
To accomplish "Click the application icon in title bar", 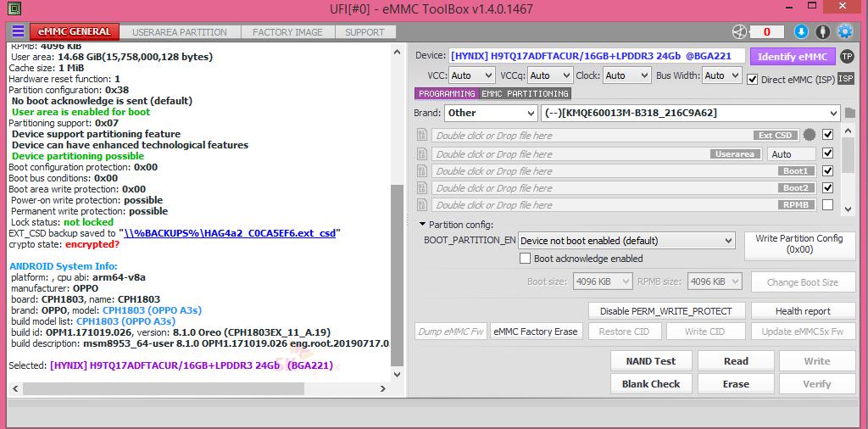I will pyautogui.click(x=14, y=8).
